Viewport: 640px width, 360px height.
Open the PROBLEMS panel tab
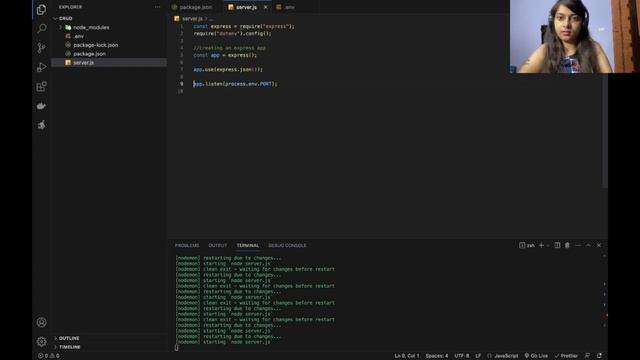point(187,245)
